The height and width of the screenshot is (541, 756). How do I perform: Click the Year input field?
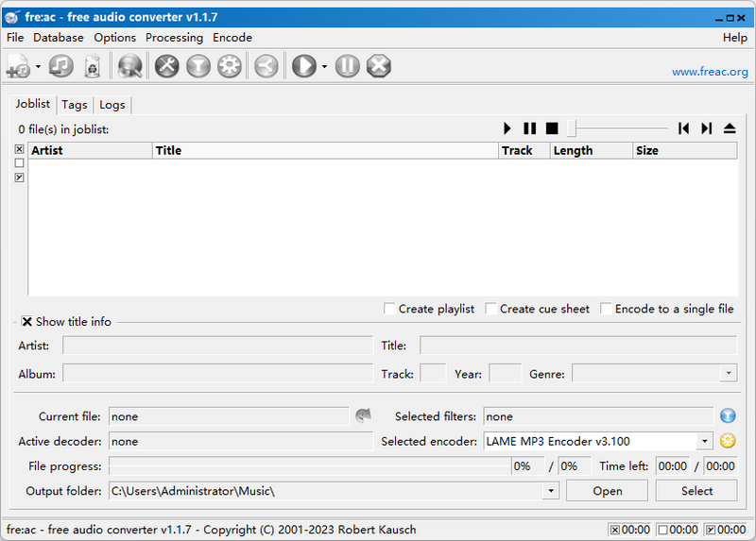(505, 373)
